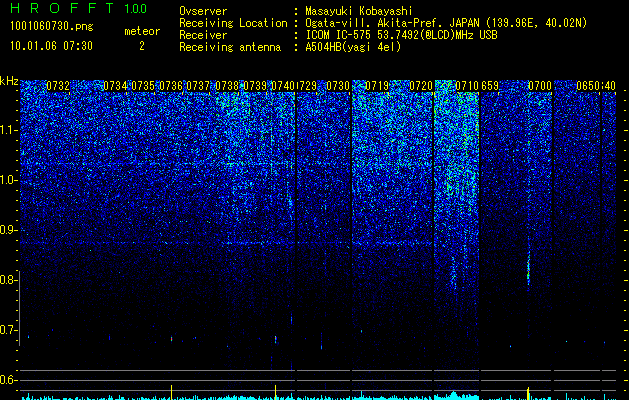Select the ICOM IC-575 receiver description
Viewport: 629px width, 400px height.
point(401,35)
